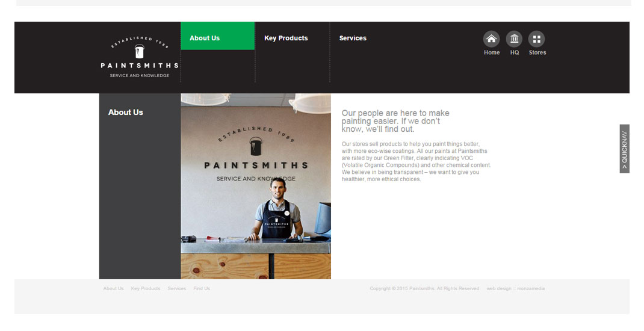The image size is (644, 331).
Task: Click the HQ text label under the icon
Action: [515, 53]
